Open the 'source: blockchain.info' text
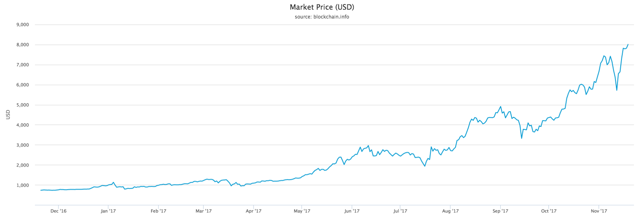 point(322,17)
